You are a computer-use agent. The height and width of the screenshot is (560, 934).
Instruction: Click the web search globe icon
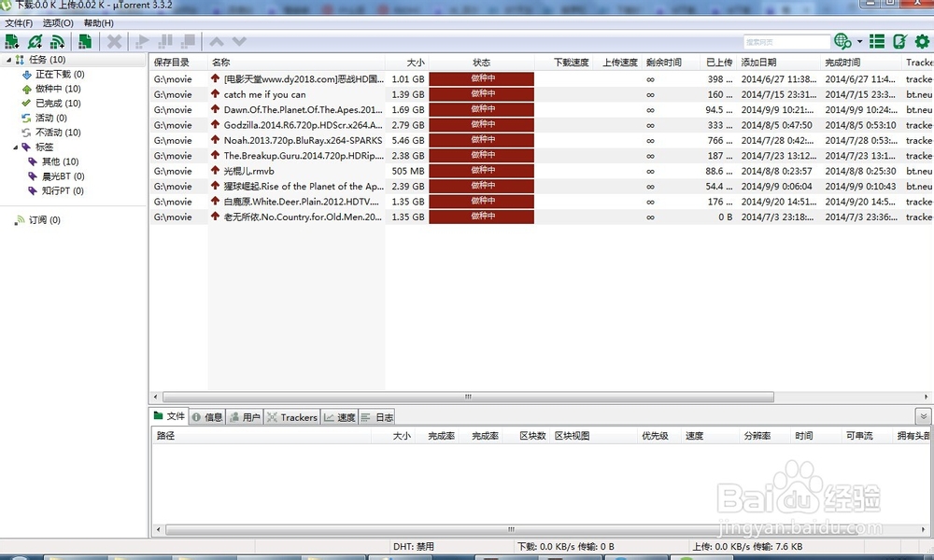tap(842, 41)
